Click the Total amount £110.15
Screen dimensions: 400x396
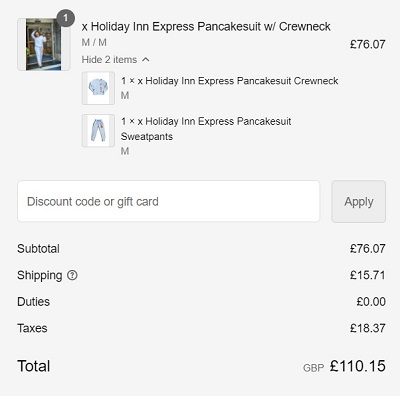tap(358, 366)
